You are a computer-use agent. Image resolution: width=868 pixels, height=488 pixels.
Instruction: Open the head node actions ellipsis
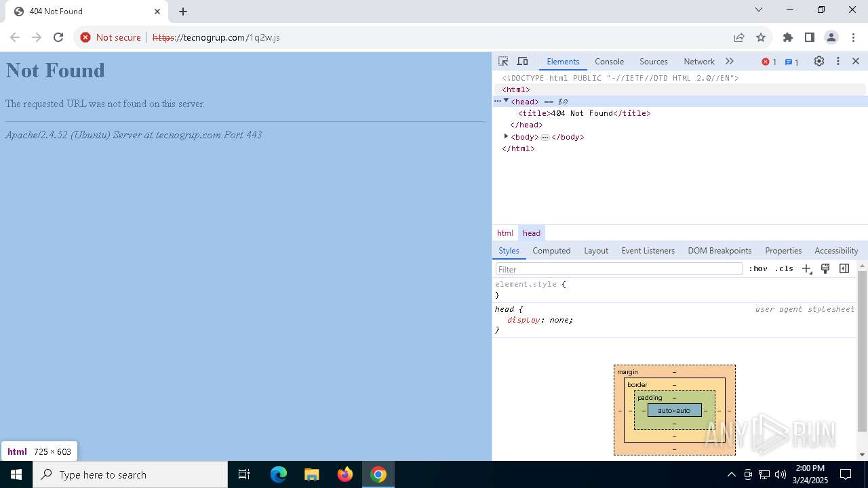[x=498, y=101]
